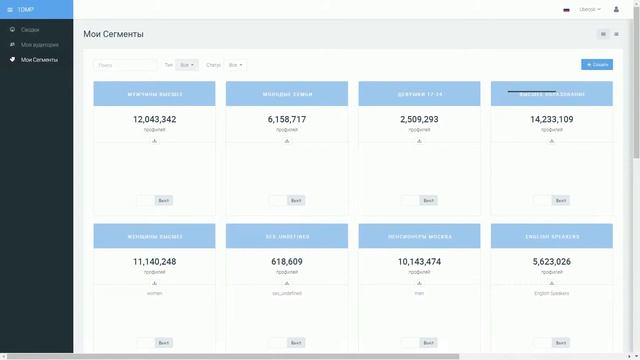The height and width of the screenshot is (360, 640).
Task: Click the Мои Сегменты icon in sidebar
Action: tap(12, 60)
